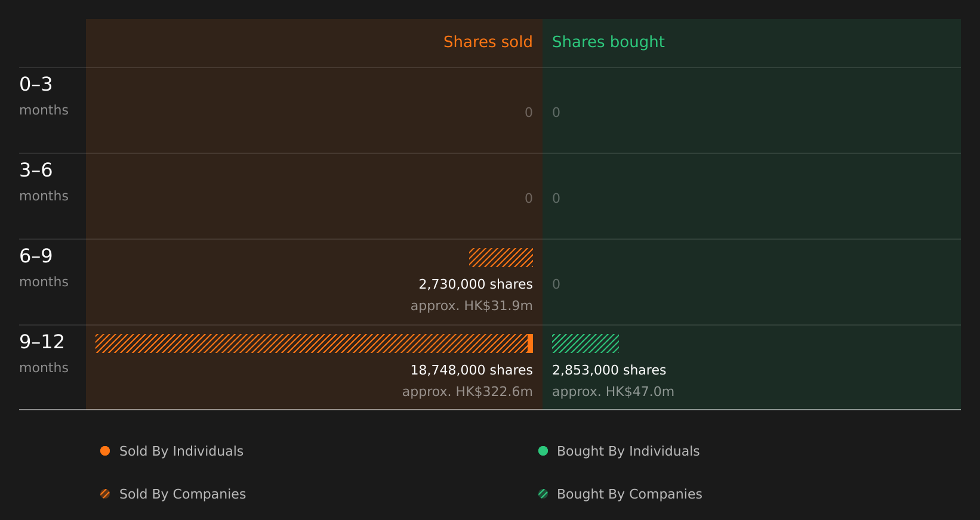Select the Sold By Companies legend label

183,494
